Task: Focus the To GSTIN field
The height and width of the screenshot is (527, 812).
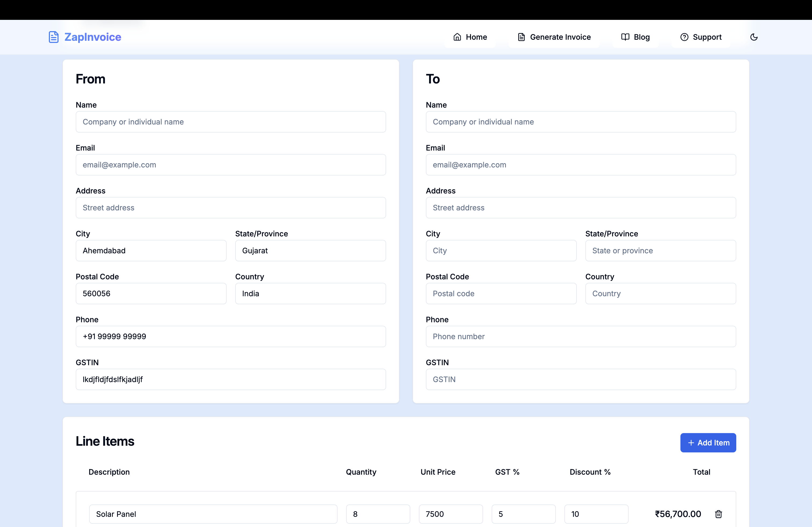Action: click(x=581, y=379)
